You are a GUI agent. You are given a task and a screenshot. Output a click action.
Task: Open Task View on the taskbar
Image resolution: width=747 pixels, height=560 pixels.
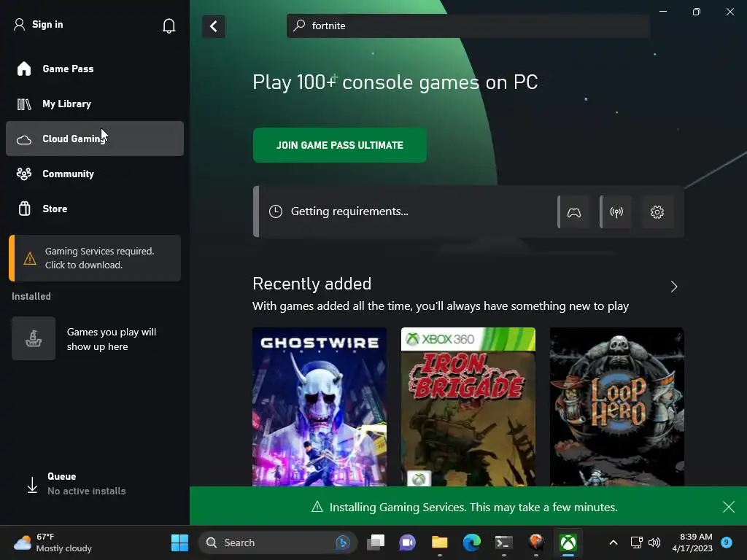click(376, 542)
